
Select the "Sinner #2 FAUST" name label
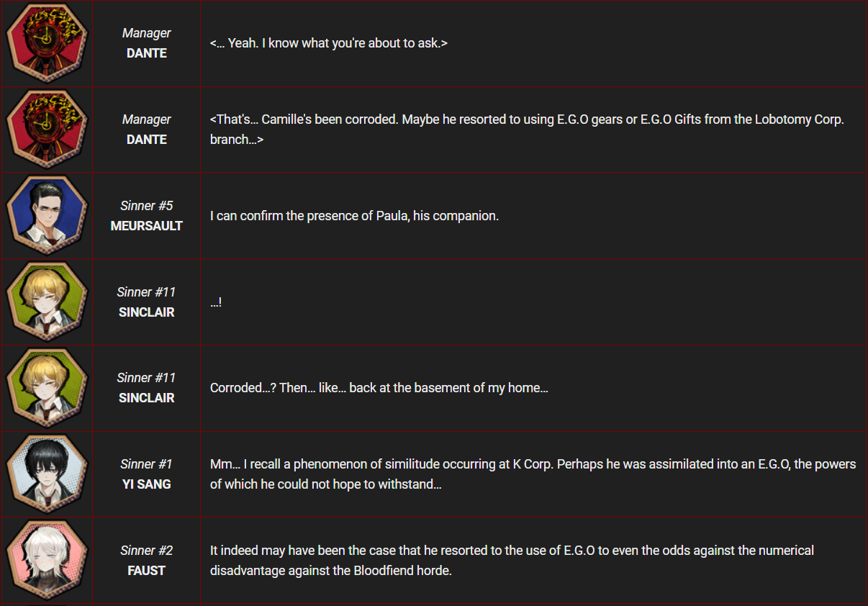pyautogui.click(x=147, y=561)
